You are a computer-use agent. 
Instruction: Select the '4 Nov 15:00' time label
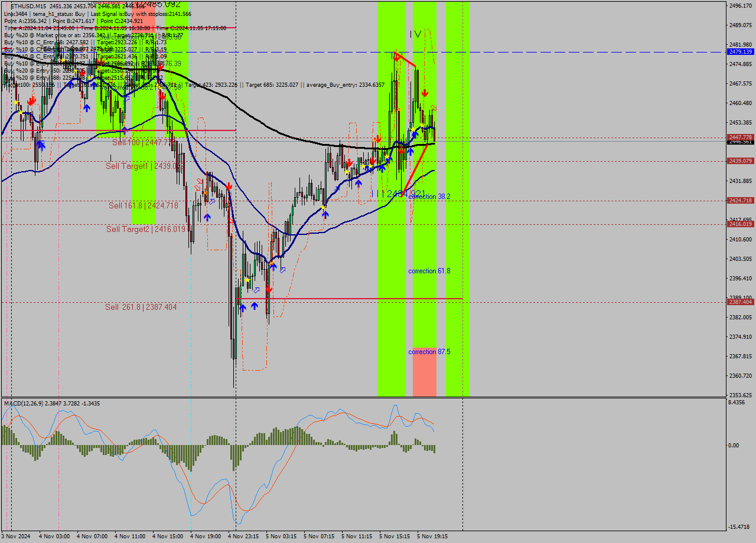(168, 537)
